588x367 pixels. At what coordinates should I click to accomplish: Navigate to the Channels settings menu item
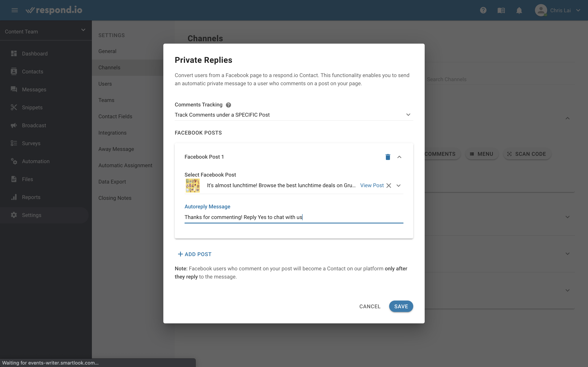coord(109,67)
